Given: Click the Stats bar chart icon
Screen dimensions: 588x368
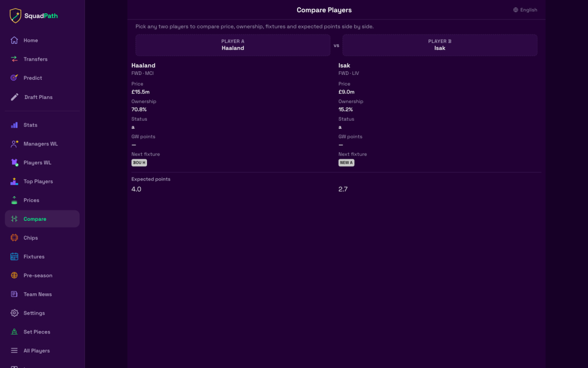Looking at the screenshot, I should click(14, 125).
